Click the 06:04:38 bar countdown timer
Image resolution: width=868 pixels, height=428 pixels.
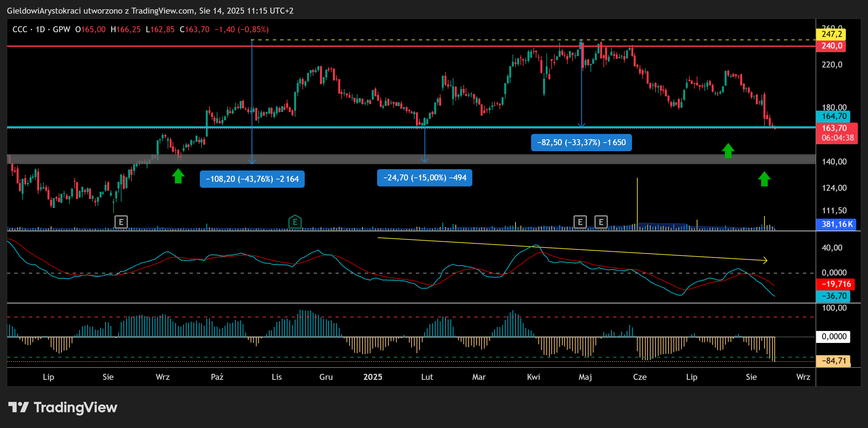(837, 138)
